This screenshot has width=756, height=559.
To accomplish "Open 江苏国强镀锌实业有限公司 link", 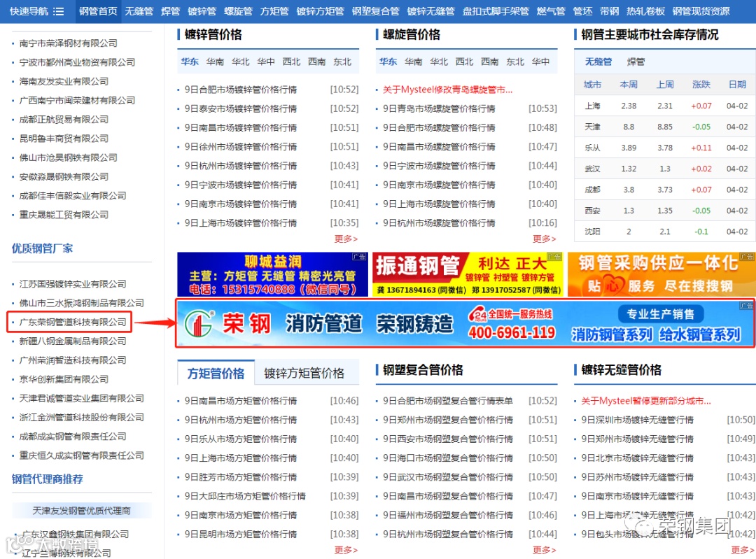I will [x=73, y=284].
